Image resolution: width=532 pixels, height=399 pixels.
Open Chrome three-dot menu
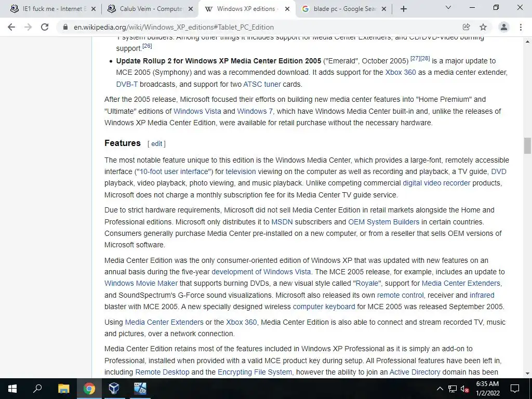tap(521, 27)
